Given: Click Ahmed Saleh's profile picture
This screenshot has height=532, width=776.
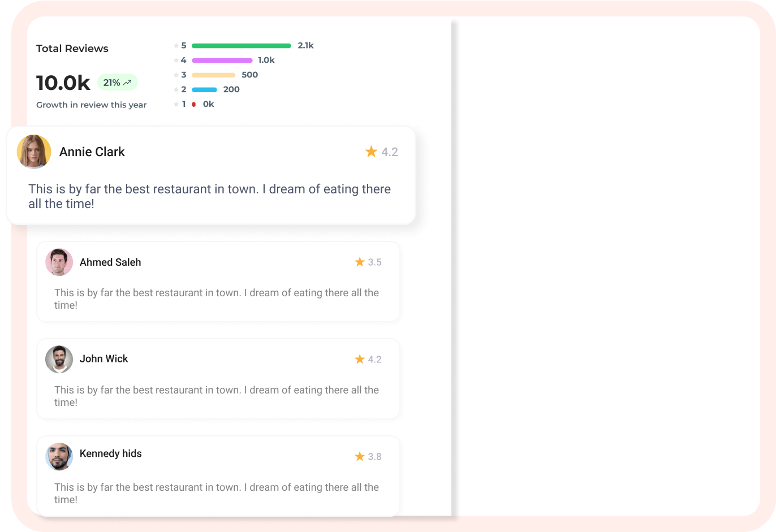Looking at the screenshot, I should (x=59, y=262).
